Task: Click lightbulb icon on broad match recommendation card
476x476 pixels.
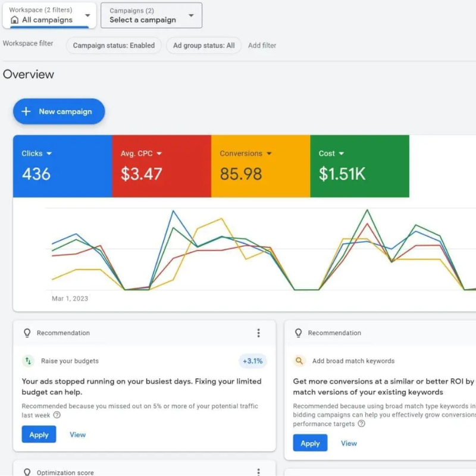Action: coord(298,333)
